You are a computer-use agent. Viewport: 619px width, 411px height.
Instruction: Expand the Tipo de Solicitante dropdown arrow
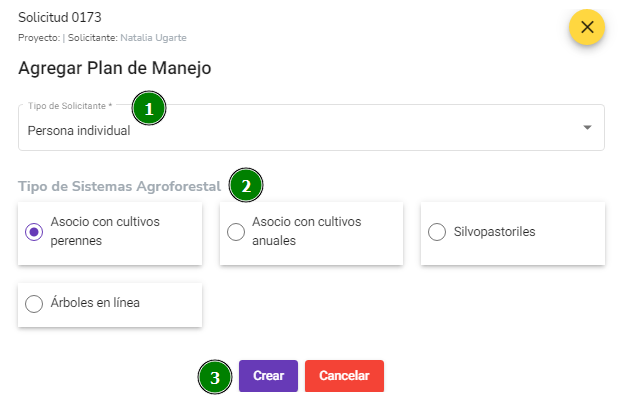(587, 128)
